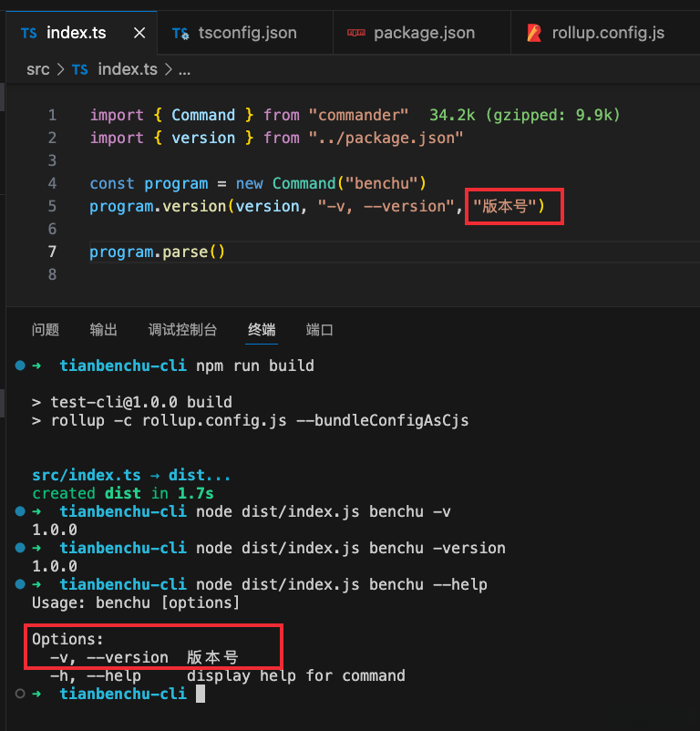
Task: Click the TS icon in the breadcrumb
Action: tap(79, 70)
